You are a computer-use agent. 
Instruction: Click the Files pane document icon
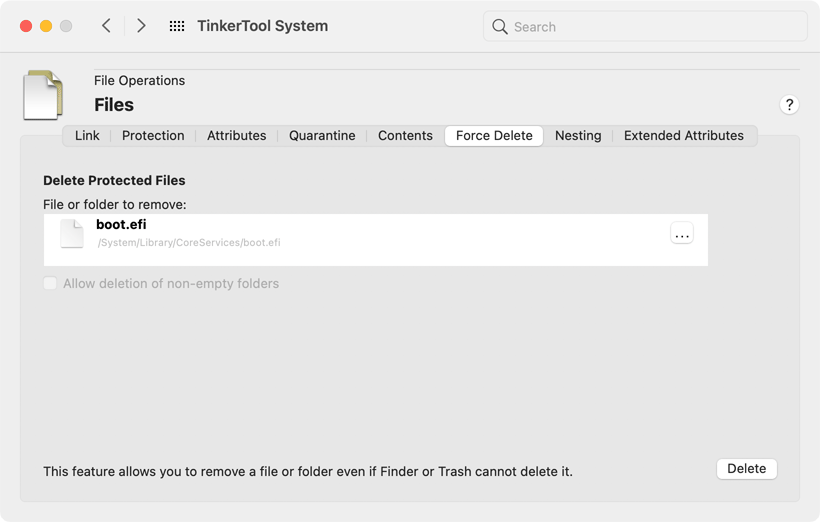43,95
